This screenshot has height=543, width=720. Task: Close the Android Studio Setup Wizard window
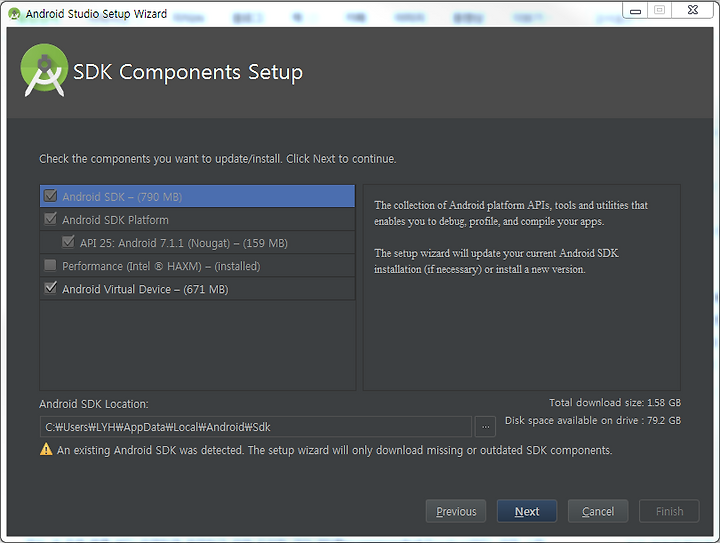point(692,10)
